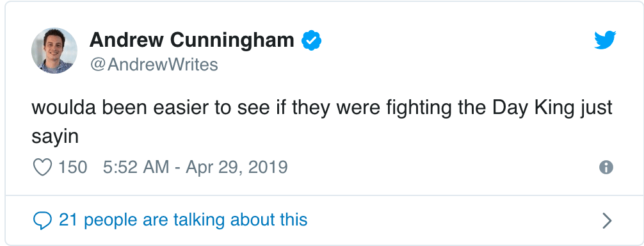Select the tweet text starting with woulda
644x246 pixels.
tap(322, 122)
